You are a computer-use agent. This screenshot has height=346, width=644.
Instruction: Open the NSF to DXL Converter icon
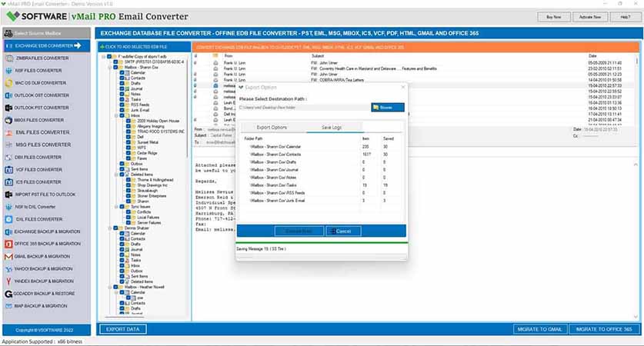9,207
